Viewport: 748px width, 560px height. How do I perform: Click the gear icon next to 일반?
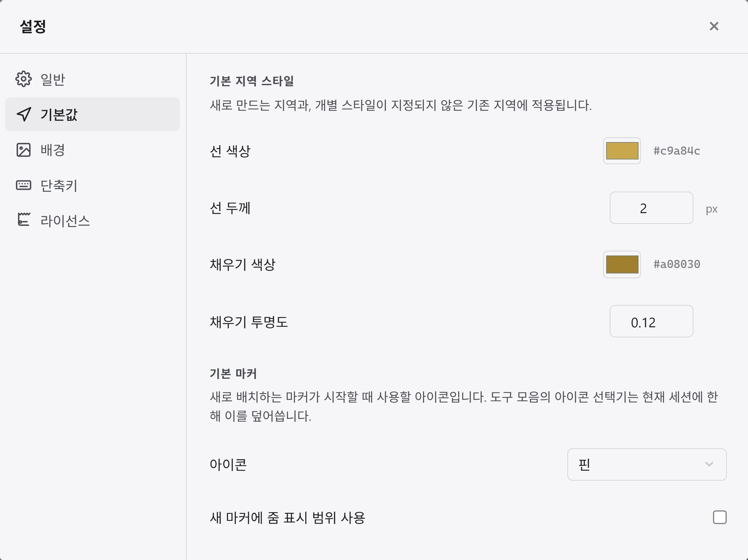[23, 79]
